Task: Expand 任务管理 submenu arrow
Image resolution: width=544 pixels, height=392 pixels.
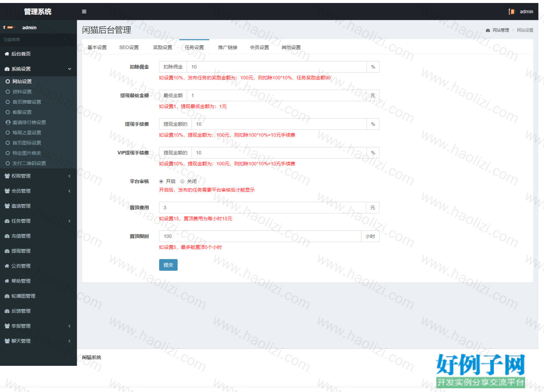Action: tap(70, 221)
